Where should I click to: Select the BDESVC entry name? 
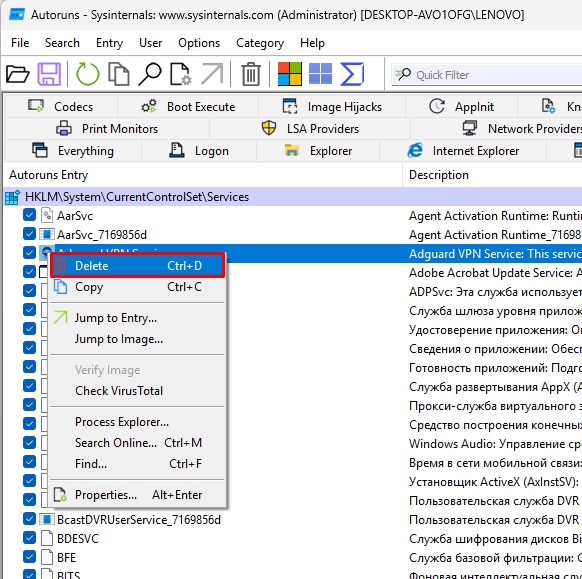(x=78, y=538)
